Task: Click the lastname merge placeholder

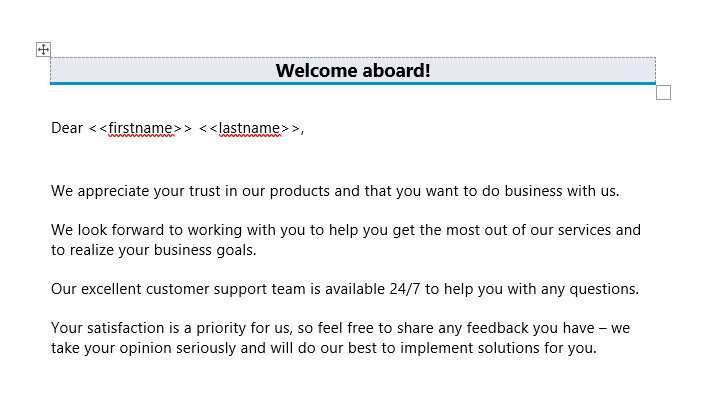Action: pyautogui.click(x=250, y=128)
